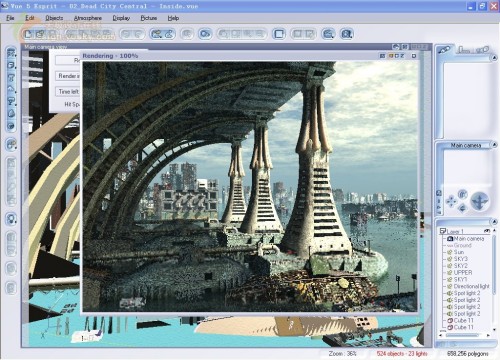The image size is (500, 360).
Task: Click the topmost terrain icon in left toolbar
Action: click(x=11, y=53)
